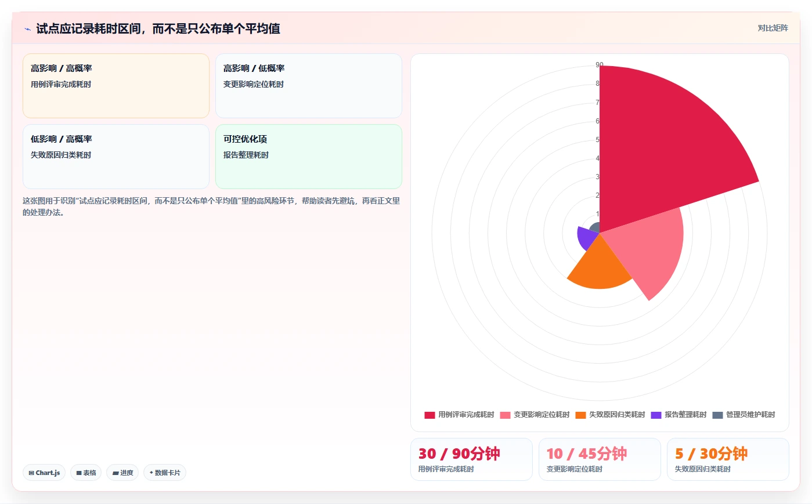Click the 对比矩阵 label in header
Image resolution: width=812 pixels, height=504 pixels.
(773, 28)
